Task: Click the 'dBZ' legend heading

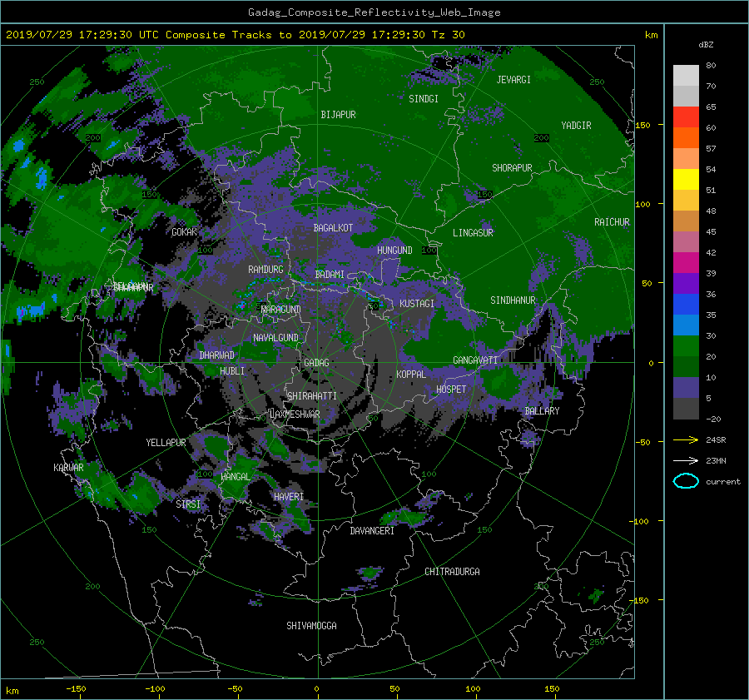Action: 706,45
